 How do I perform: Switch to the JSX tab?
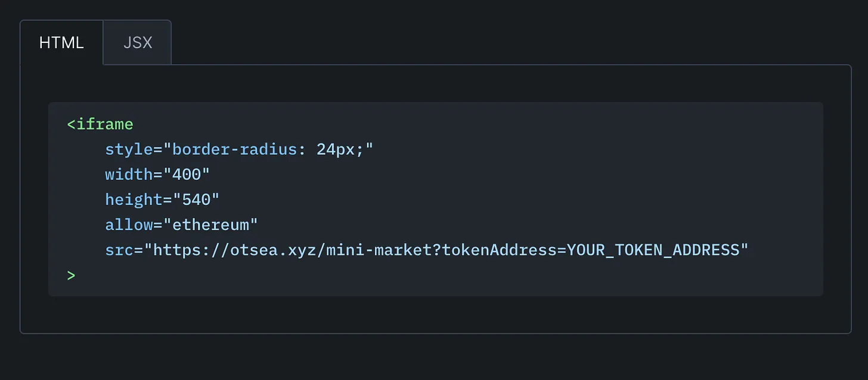138,43
